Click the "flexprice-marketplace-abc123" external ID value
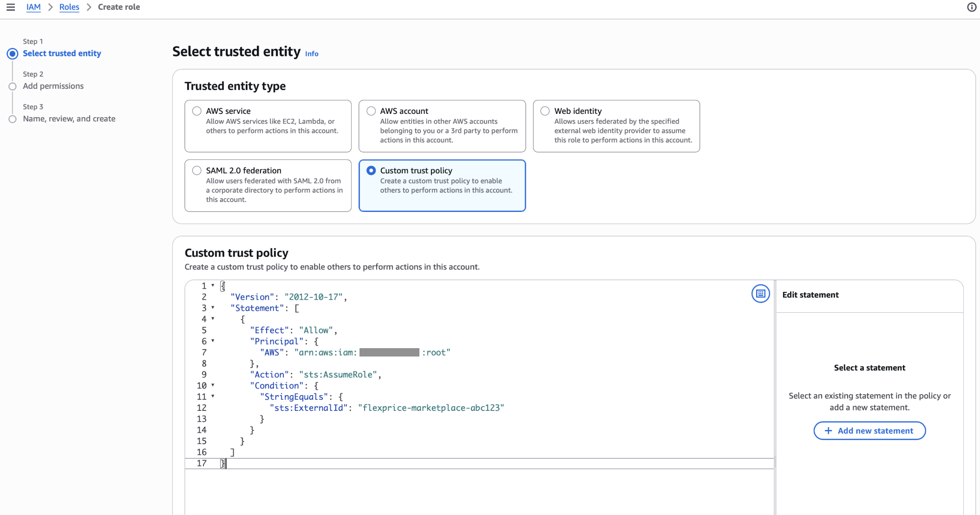 coord(431,408)
